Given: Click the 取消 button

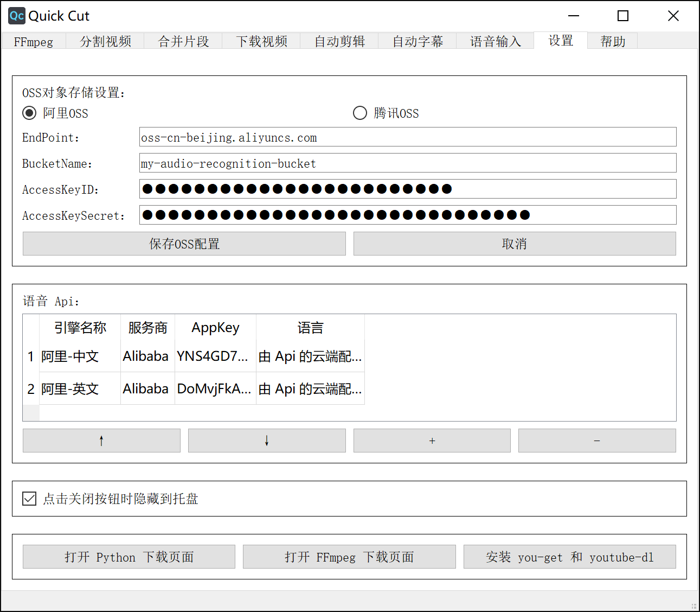Looking at the screenshot, I should (515, 244).
